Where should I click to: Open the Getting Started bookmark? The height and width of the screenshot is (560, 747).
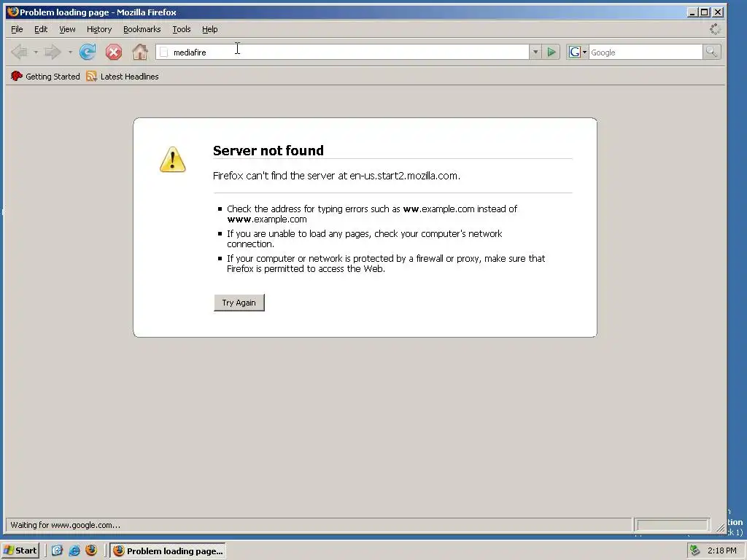click(x=45, y=76)
